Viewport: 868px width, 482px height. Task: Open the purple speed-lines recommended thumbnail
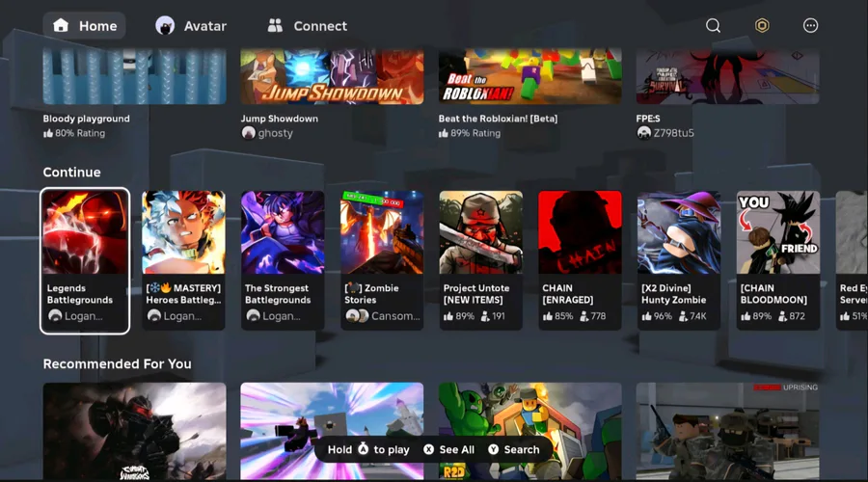pyautogui.click(x=332, y=431)
